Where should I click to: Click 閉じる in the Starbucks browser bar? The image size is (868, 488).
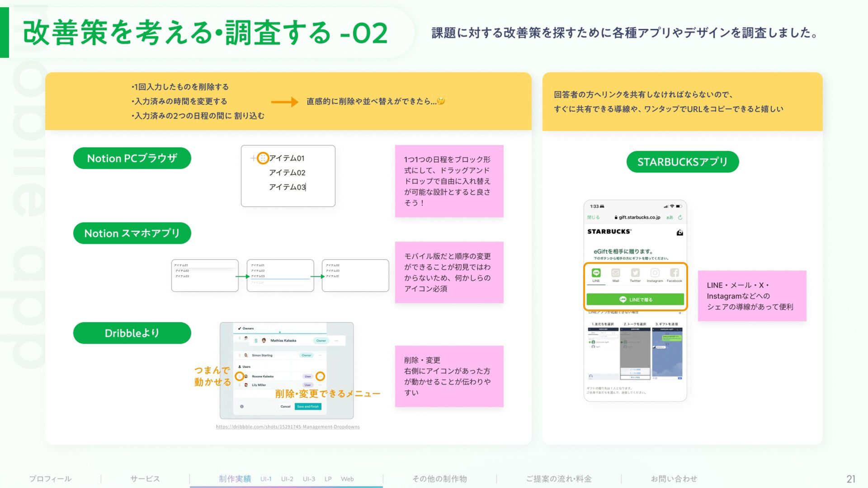pos(593,217)
